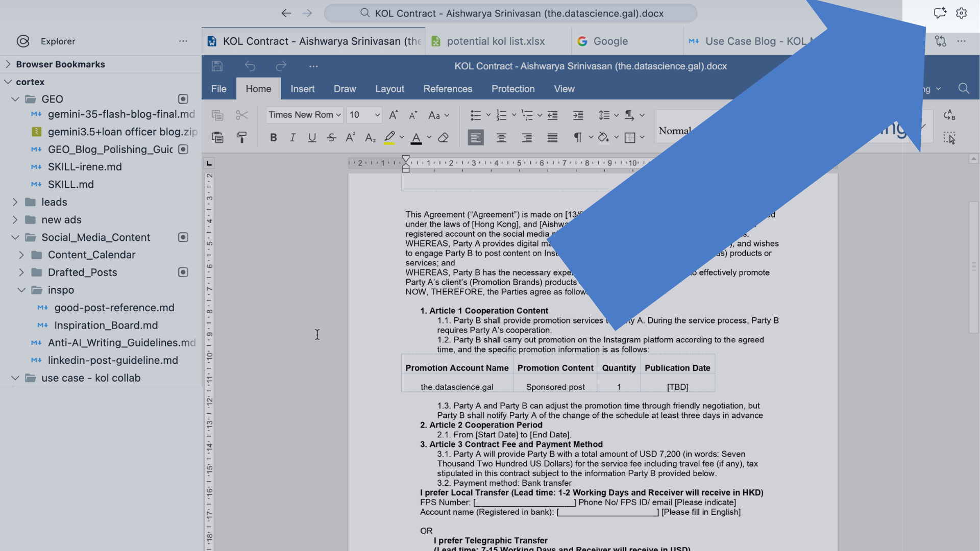Toggle strikethrough formatting
The image size is (980, 551).
[x=331, y=138]
